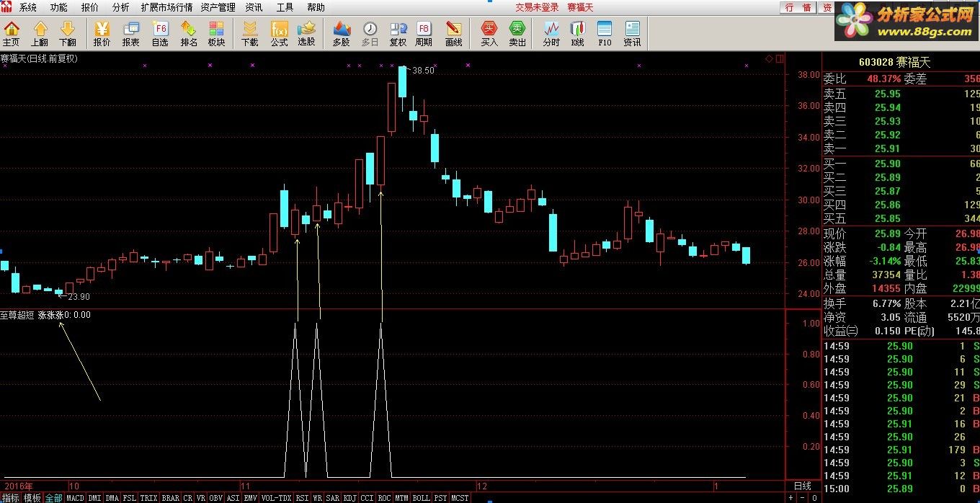The image size is (980, 503).
Task: Open the 功能 menu
Action: tap(59, 7)
